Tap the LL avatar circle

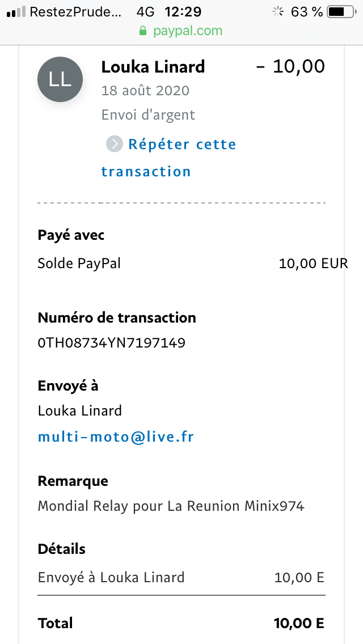(x=60, y=79)
